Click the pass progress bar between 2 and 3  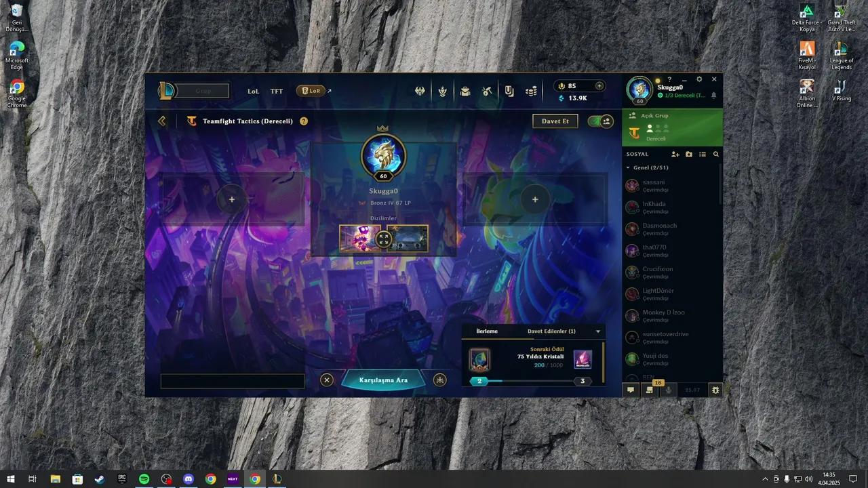click(530, 381)
